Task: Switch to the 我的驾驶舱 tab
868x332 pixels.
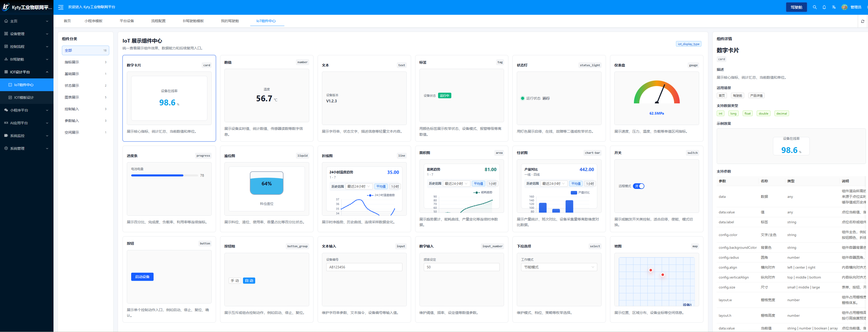Action: coord(230,21)
